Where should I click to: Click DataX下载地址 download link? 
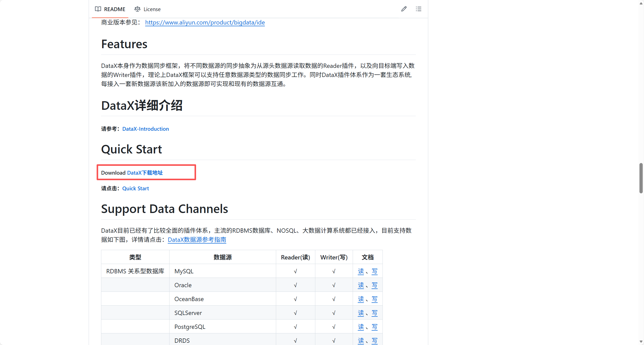tap(145, 173)
